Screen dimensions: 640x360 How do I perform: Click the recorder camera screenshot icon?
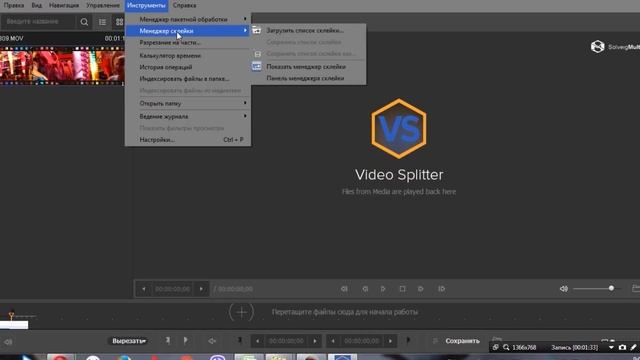[622, 347]
